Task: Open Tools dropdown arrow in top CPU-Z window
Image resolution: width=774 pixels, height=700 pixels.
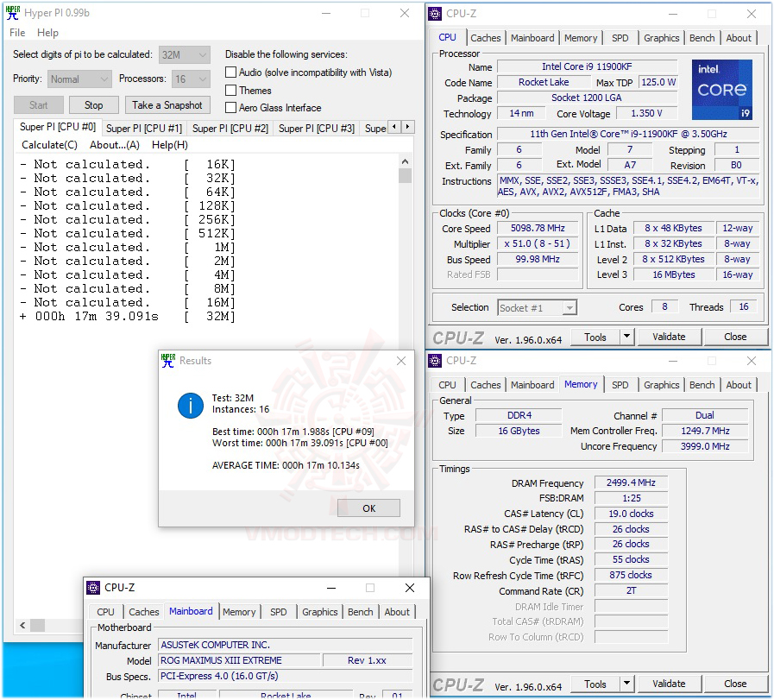Action: click(626, 337)
